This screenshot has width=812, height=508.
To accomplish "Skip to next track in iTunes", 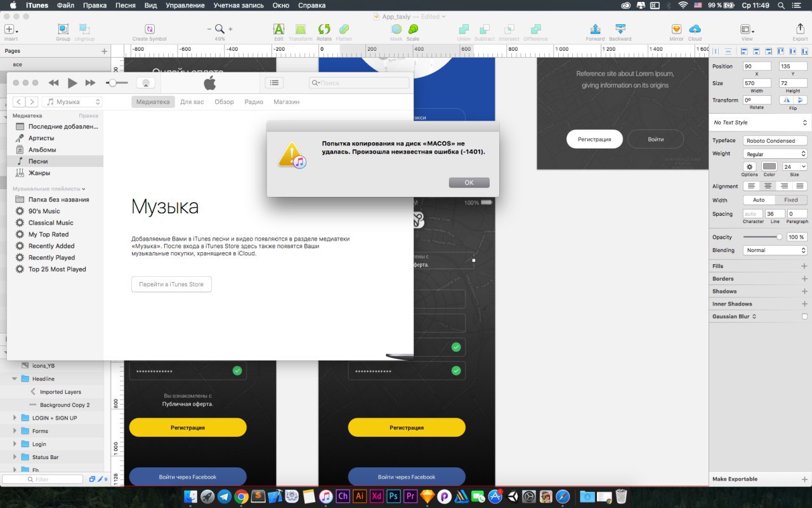I will [x=91, y=83].
